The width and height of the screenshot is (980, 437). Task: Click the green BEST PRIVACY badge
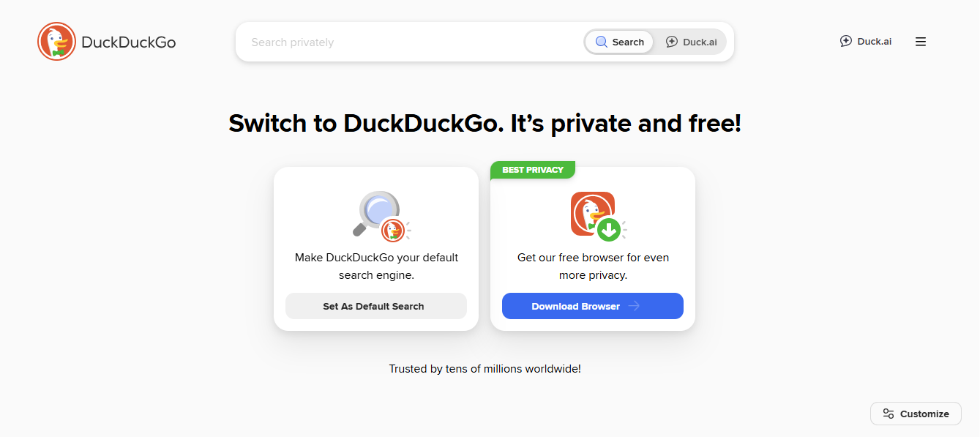[x=533, y=170]
